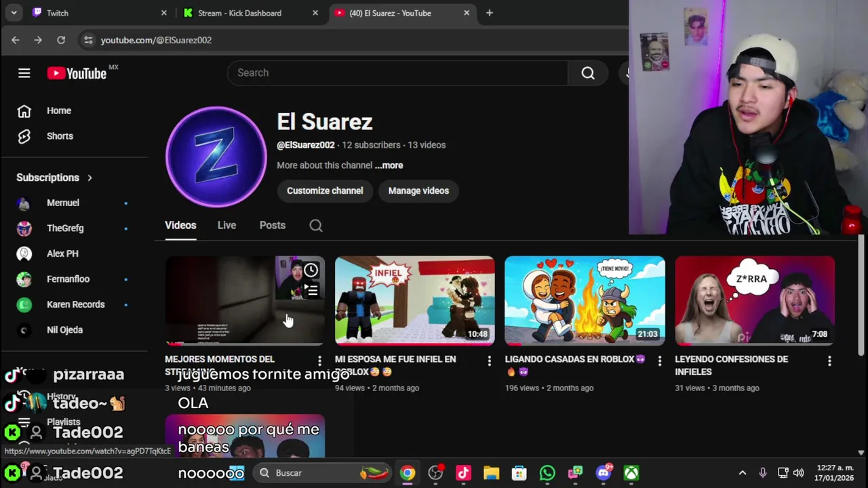Open TikTok app in the taskbar
The width and height of the screenshot is (868, 488).
[463, 473]
